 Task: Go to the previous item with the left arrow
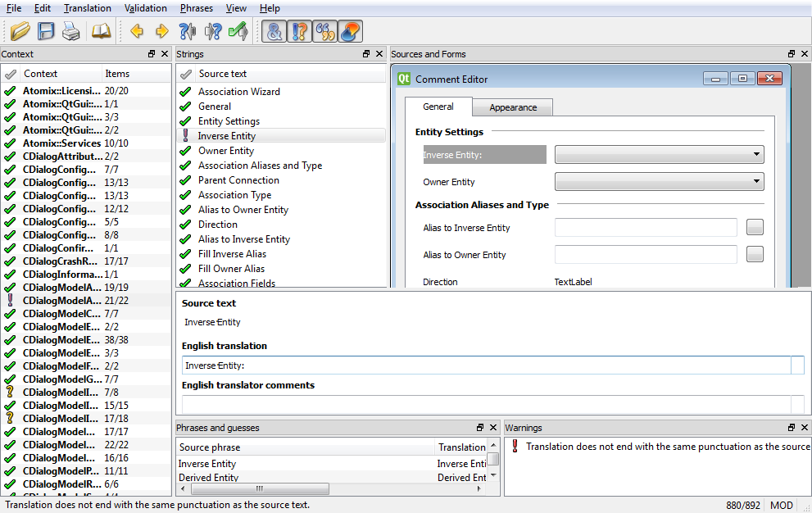137,31
